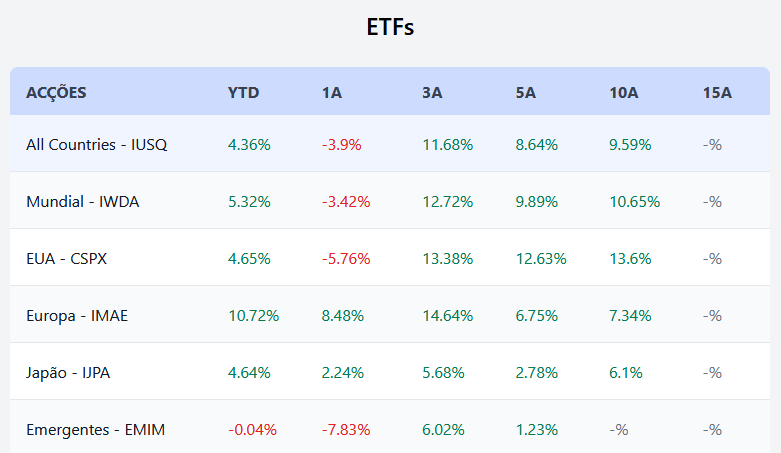Click the Emergentes - EMIM row label
Image resolution: width=781 pixels, height=453 pixels.
pos(96,429)
